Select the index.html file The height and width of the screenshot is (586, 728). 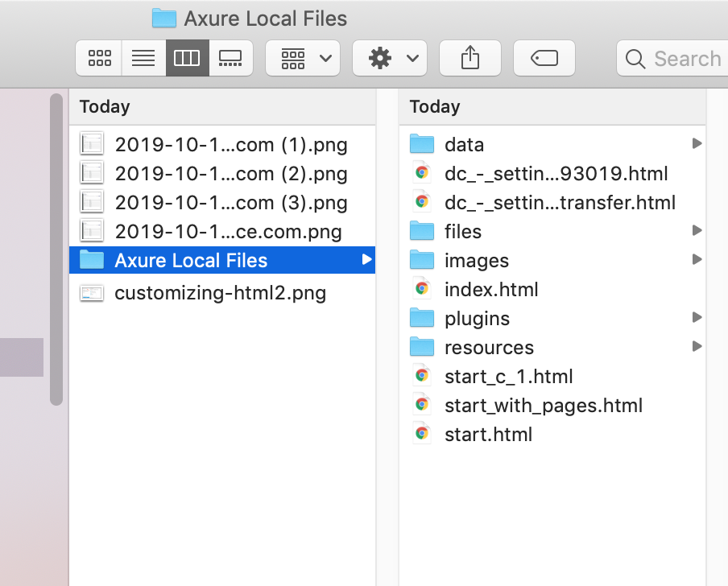491,290
